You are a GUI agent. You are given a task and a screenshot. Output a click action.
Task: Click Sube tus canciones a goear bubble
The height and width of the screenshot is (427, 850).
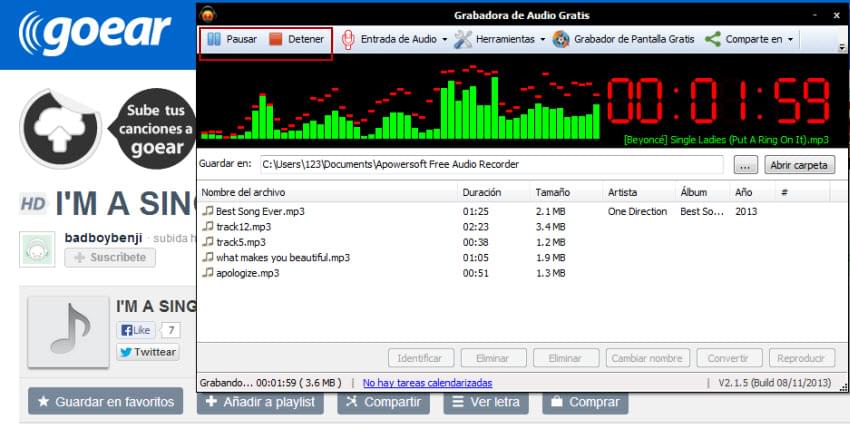(156, 129)
